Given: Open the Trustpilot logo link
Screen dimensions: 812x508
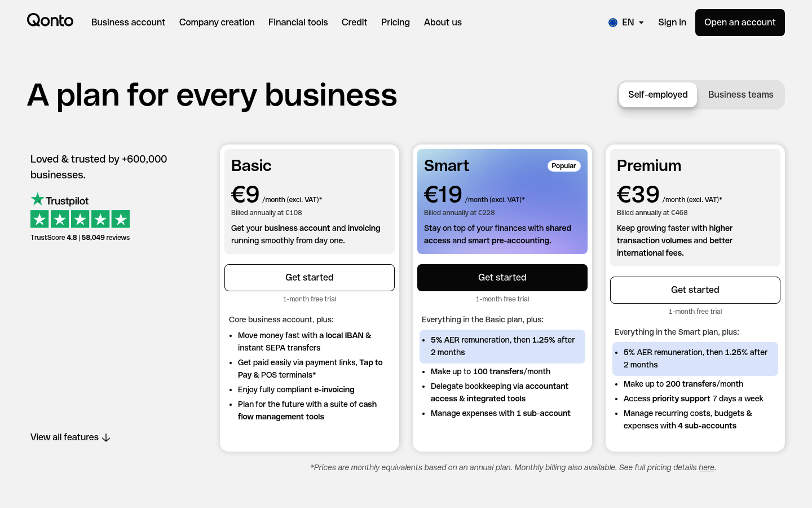Looking at the screenshot, I should point(60,200).
